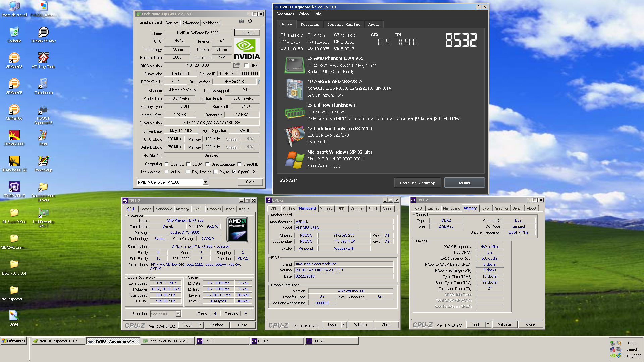Expand Tools dropdown arrow in Memory CPU-Z window
The height and width of the screenshot is (362, 644).
[x=488, y=324]
